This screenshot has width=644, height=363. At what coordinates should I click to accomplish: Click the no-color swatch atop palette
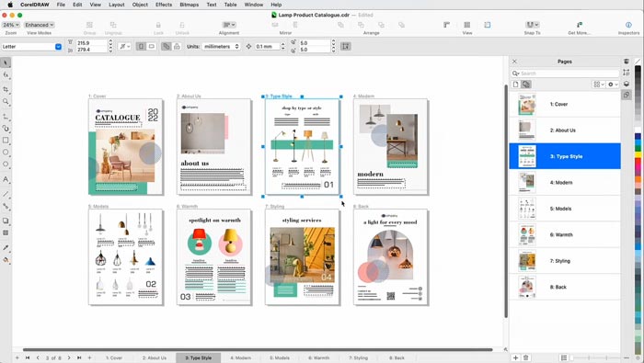(x=638, y=62)
